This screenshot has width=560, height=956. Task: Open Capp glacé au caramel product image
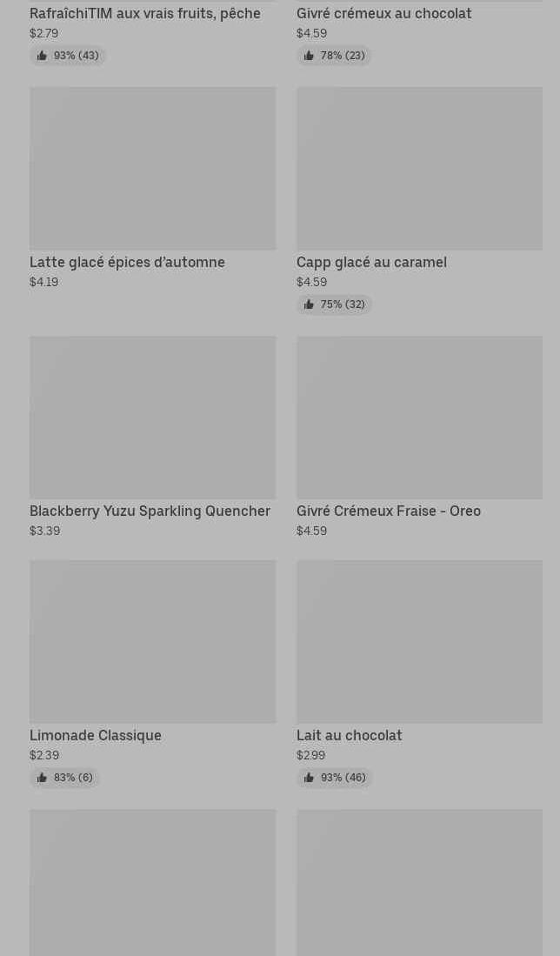click(x=419, y=168)
